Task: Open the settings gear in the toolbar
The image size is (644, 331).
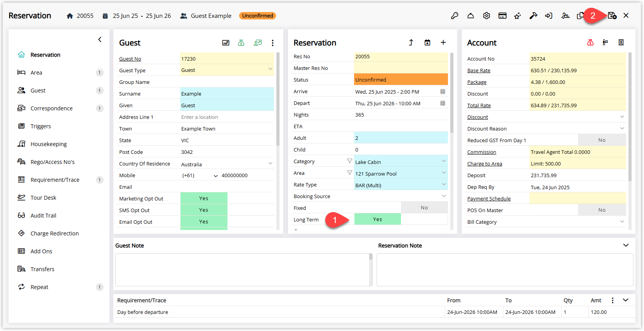Action: point(486,16)
